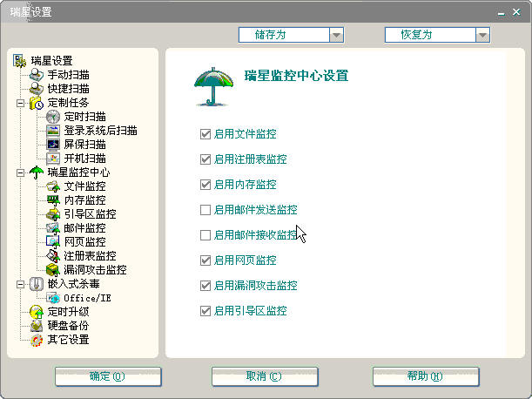This screenshot has height=399, width=532.
Task: Click the 定时升级 upgrade icon
Action: coord(37,312)
